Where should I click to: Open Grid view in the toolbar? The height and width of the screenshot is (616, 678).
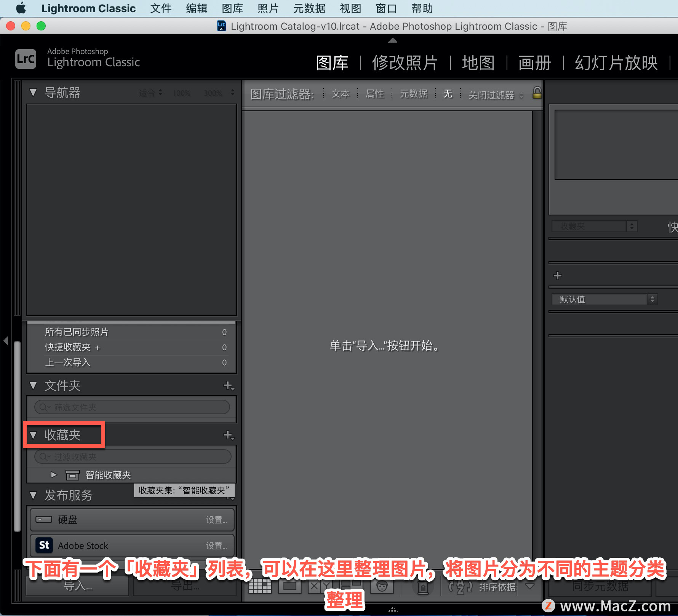(x=260, y=586)
